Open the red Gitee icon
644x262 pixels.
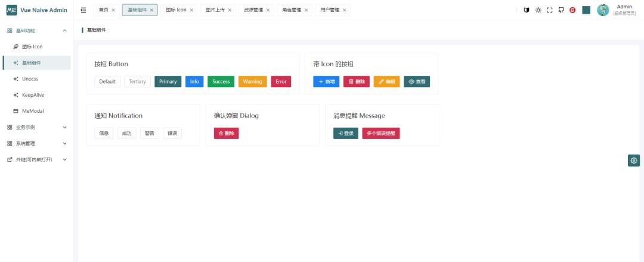pyautogui.click(x=572, y=10)
